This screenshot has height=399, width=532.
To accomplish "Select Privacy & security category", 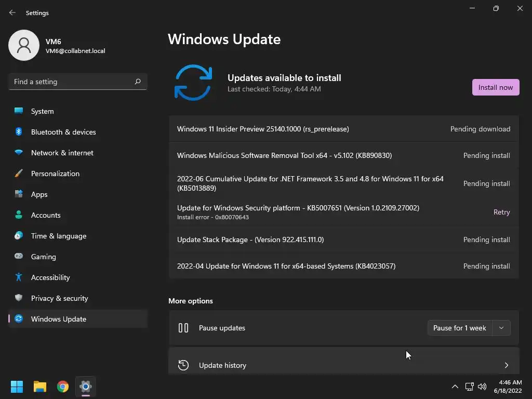I will [x=78, y=298].
